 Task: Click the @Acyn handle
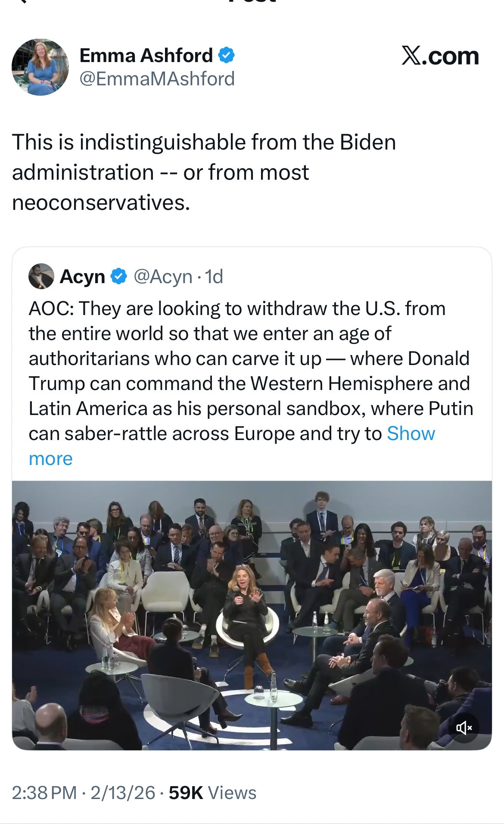163,277
